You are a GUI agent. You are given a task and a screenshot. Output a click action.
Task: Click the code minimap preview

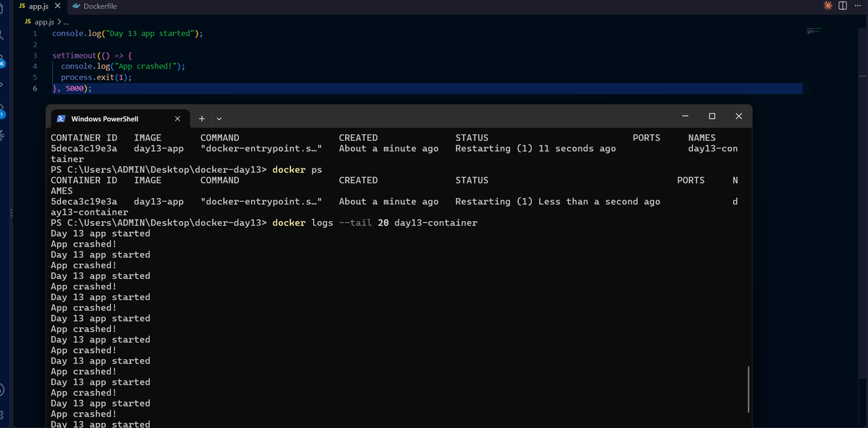tap(814, 32)
